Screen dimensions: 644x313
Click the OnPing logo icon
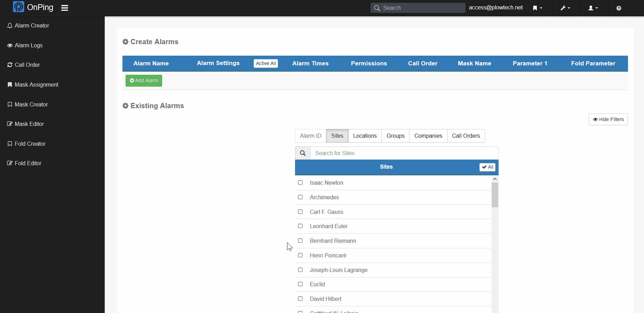18,7
